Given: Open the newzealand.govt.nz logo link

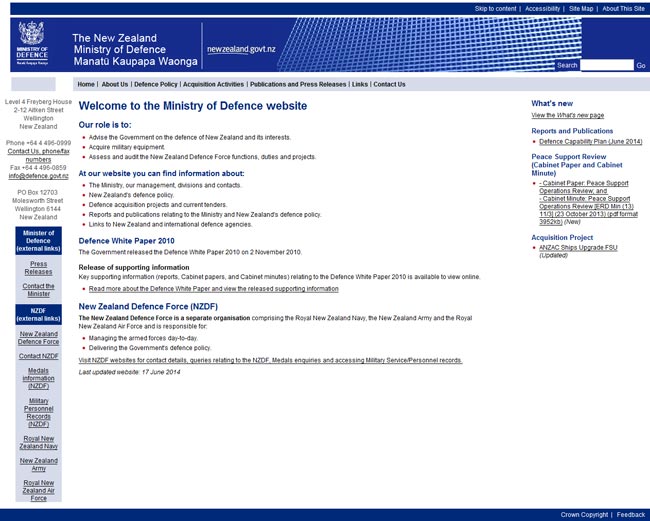Looking at the screenshot, I should [241, 49].
